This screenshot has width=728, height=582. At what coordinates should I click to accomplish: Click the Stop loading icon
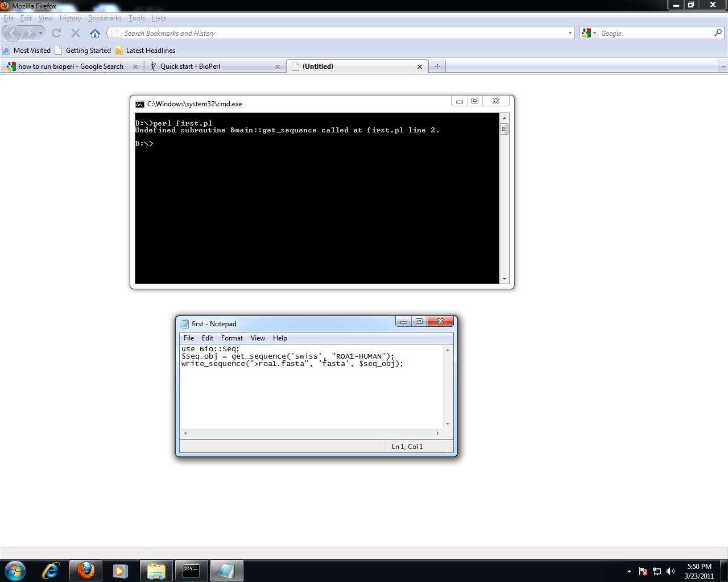coord(76,34)
